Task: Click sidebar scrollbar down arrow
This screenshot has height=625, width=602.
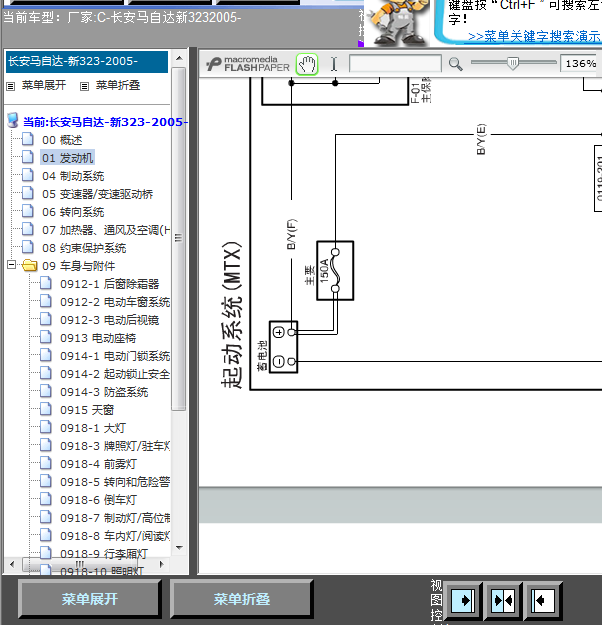Action: (179, 548)
